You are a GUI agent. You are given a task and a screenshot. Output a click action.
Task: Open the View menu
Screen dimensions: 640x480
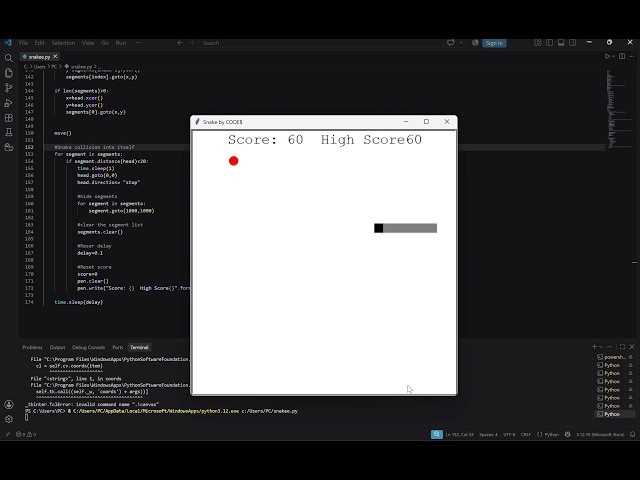click(88, 42)
